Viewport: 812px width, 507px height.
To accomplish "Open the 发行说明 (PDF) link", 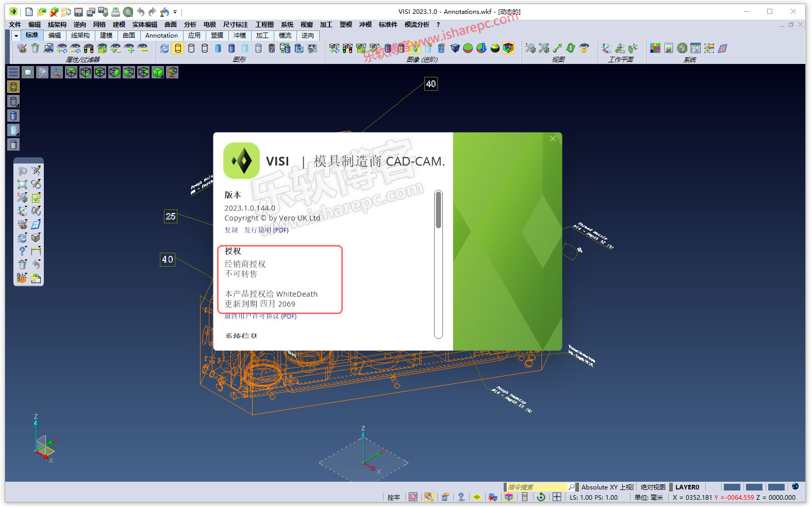I will click(266, 230).
